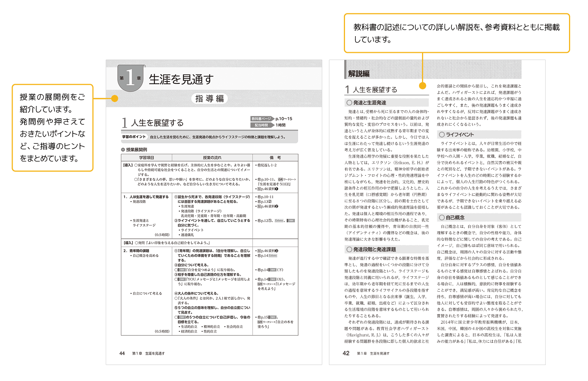The width and height of the screenshot is (588, 381).
Task: Click the 学習項目 table column header
Action: [147, 158]
